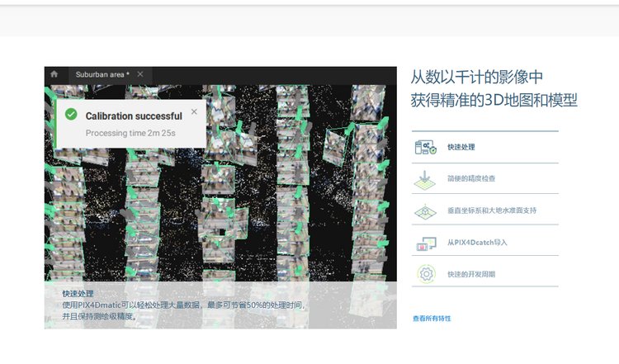
Task: Click the green checkmark calibration success icon
Action: point(71,115)
